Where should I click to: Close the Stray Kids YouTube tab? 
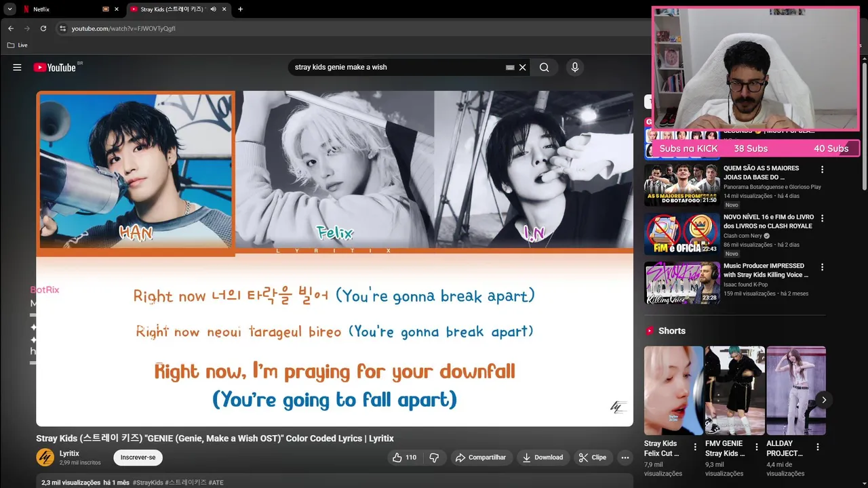click(x=224, y=9)
